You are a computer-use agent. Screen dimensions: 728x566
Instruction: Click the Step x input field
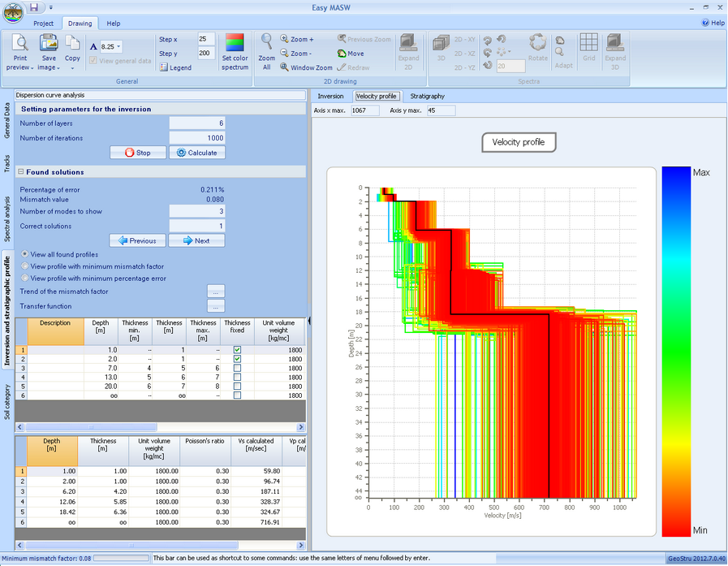(206, 39)
